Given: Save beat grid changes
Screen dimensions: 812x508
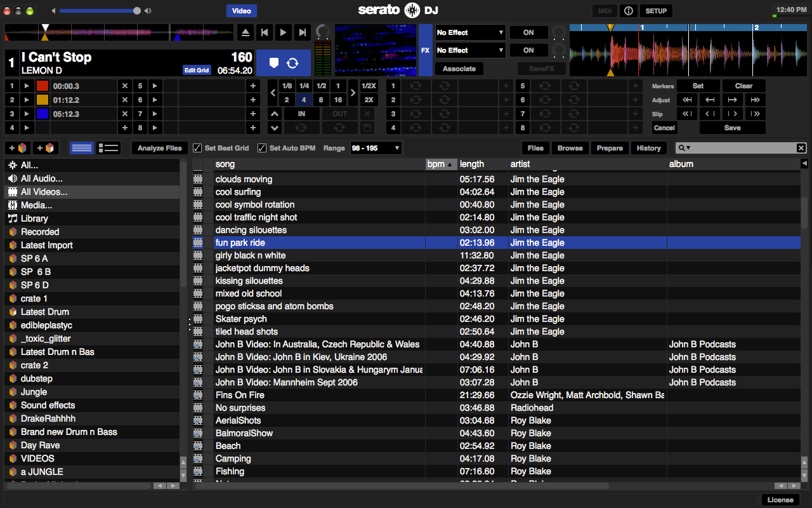Looking at the screenshot, I should point(732,128).
